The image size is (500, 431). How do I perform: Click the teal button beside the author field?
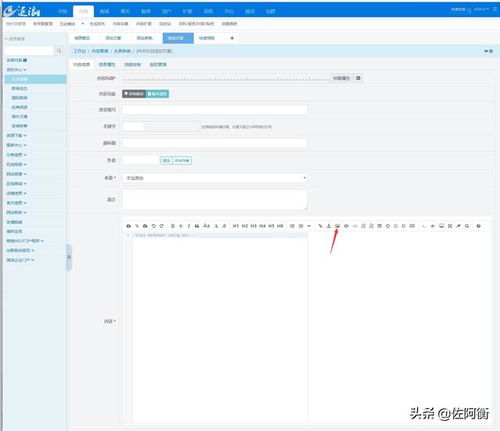pyautogui.click(x=182, y=160)
